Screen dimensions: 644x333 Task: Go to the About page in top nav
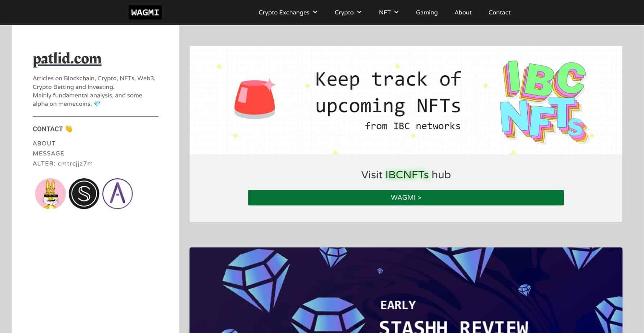coord(463,12)
